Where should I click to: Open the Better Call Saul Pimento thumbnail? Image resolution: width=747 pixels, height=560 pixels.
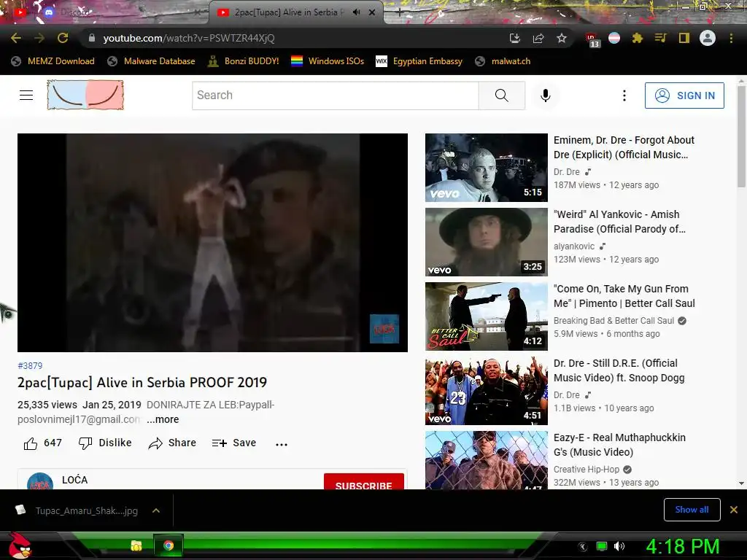(x=487, y=316)
